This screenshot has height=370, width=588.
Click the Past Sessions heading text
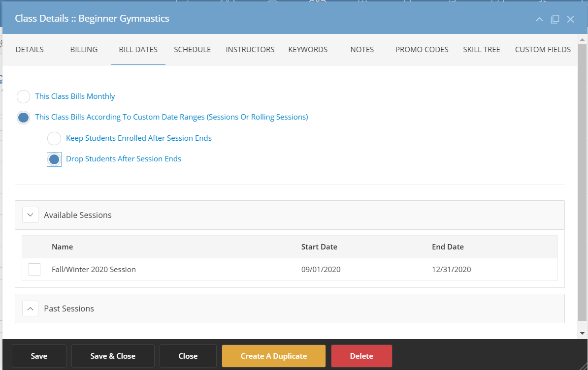(69, 308)
